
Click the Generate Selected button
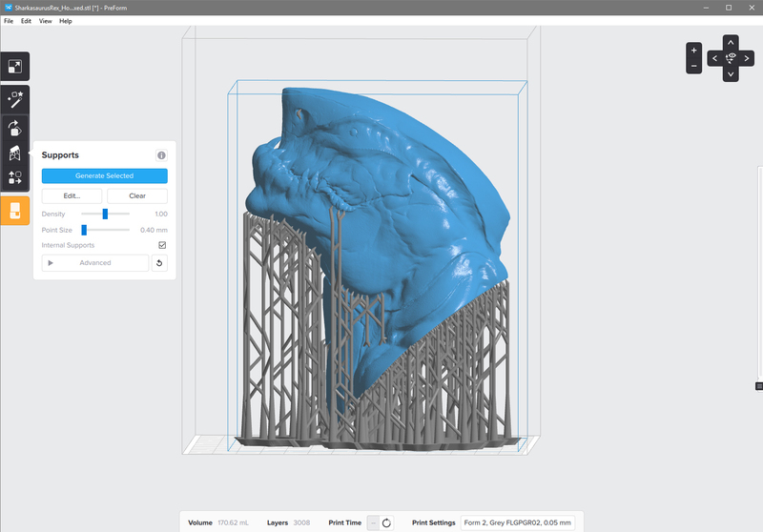point(104,175)
